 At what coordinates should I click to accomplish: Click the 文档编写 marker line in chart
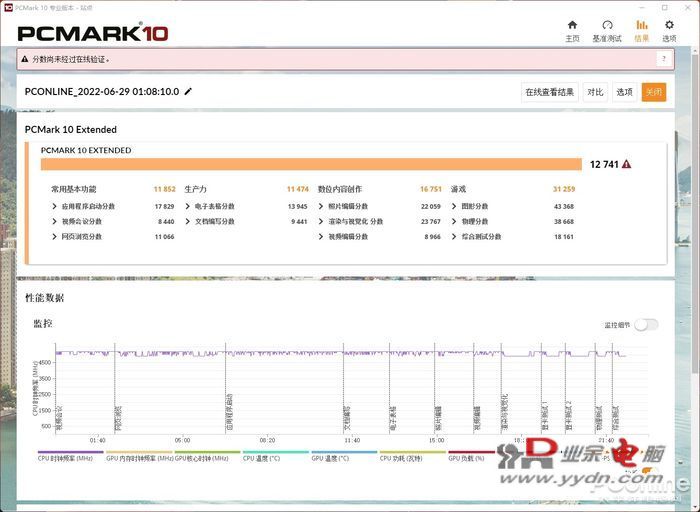click(x=343, y=388)
